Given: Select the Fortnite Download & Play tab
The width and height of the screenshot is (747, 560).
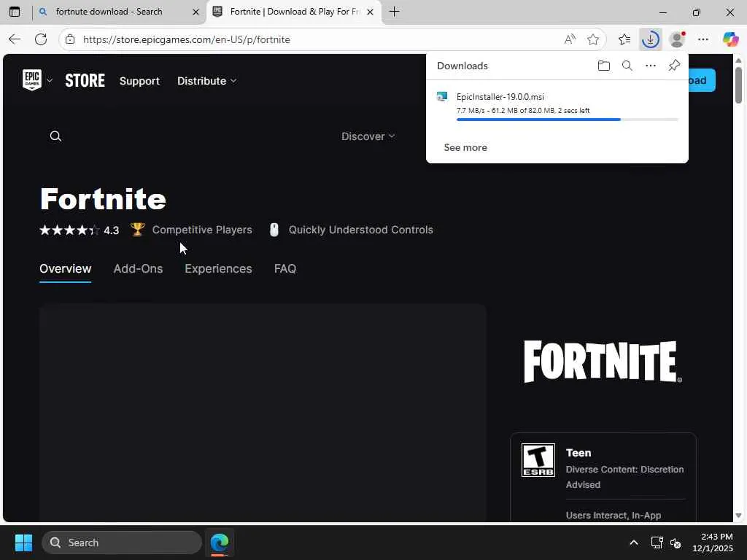Looking at the screenshot, I should pos(294,12).
